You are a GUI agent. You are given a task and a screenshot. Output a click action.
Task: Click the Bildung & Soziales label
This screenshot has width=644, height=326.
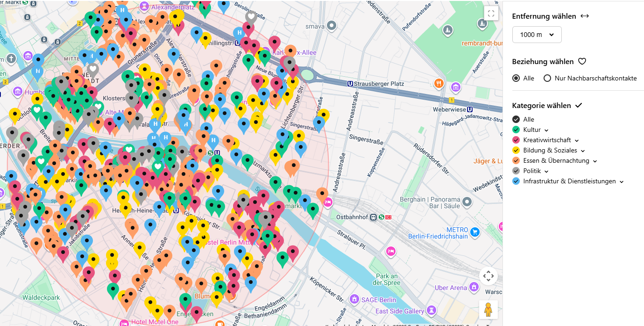click(550, 150)
